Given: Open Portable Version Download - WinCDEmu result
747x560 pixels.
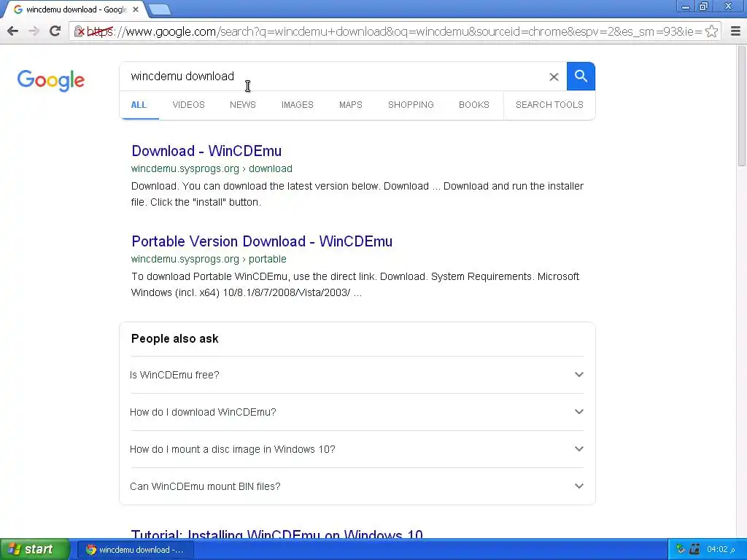Looking at the screenshot, I should (x=262, y=241).
